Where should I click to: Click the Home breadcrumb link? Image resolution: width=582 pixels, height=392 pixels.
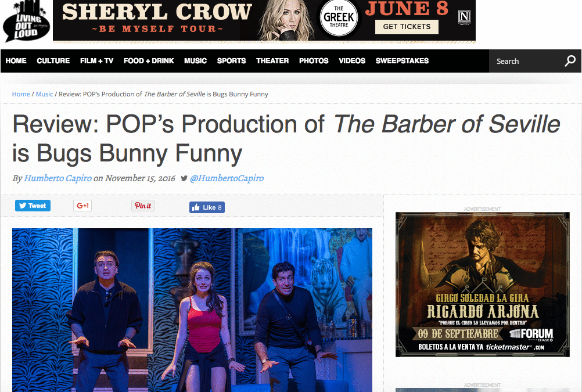pos(21,94)
